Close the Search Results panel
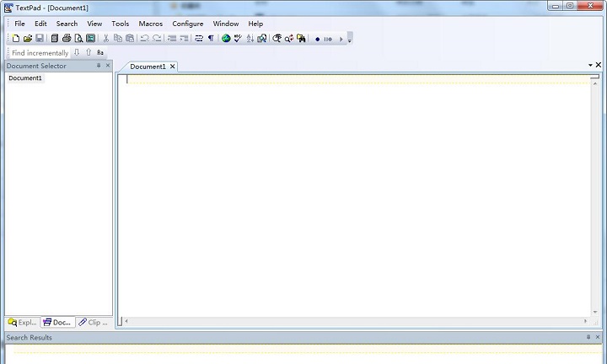The width and height of the screenshot is (607, 364). (x=598, y=337)
